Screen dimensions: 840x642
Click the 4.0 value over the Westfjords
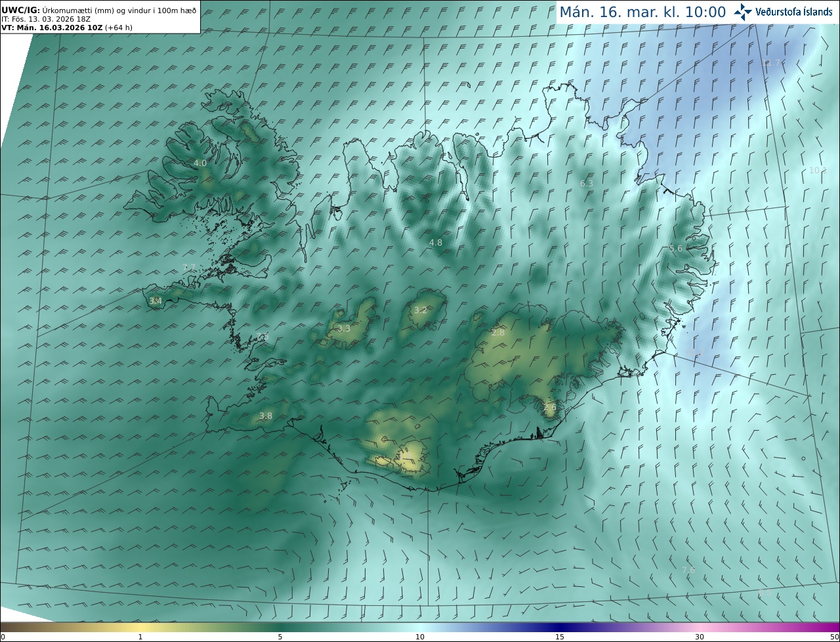(x=200, y=163)
